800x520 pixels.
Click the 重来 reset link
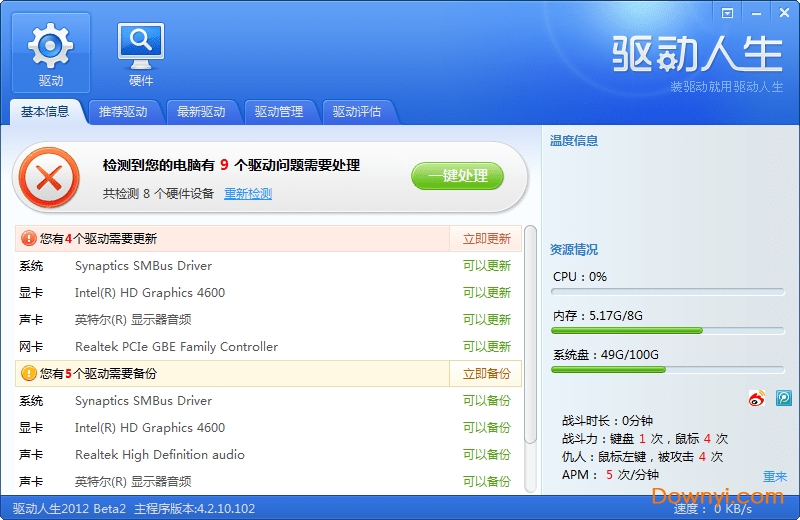pos(775,477)
